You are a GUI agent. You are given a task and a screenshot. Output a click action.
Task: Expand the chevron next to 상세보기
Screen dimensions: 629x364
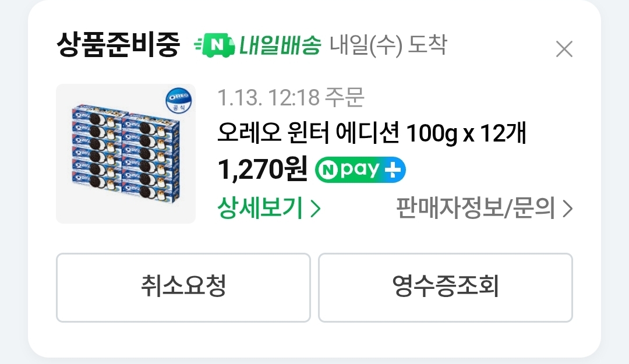pos(316,208)
